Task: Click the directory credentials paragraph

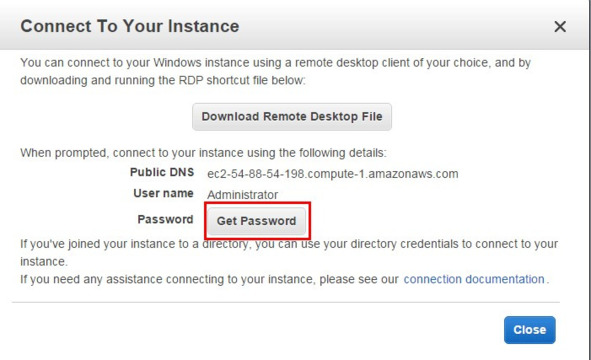Action: 289,253
